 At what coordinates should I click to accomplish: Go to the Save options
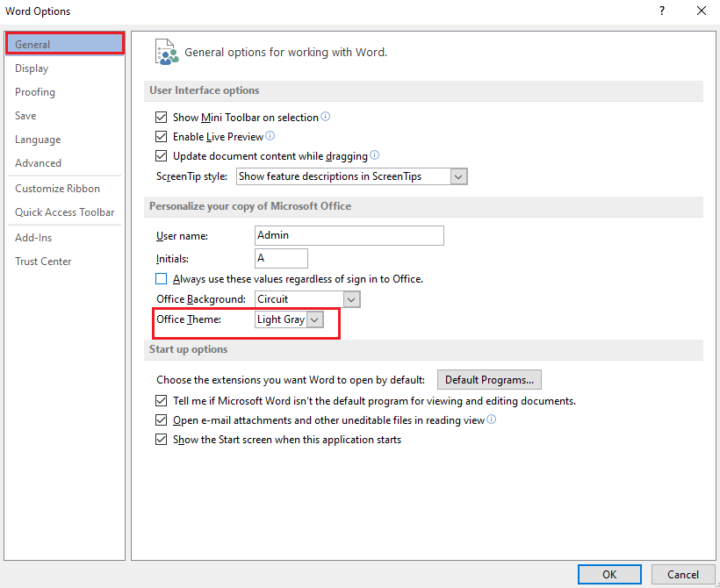tap(65, 116)
